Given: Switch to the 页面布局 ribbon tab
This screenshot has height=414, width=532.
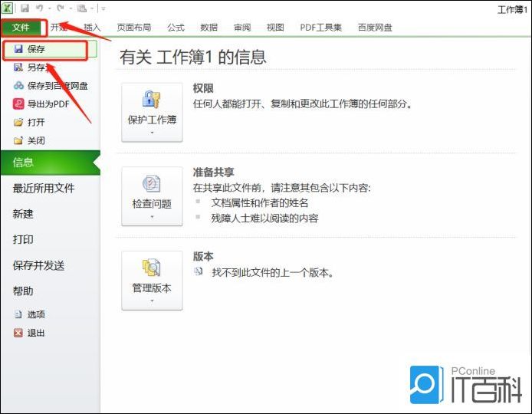Looking at the screenshot, I should coord(133,28).
